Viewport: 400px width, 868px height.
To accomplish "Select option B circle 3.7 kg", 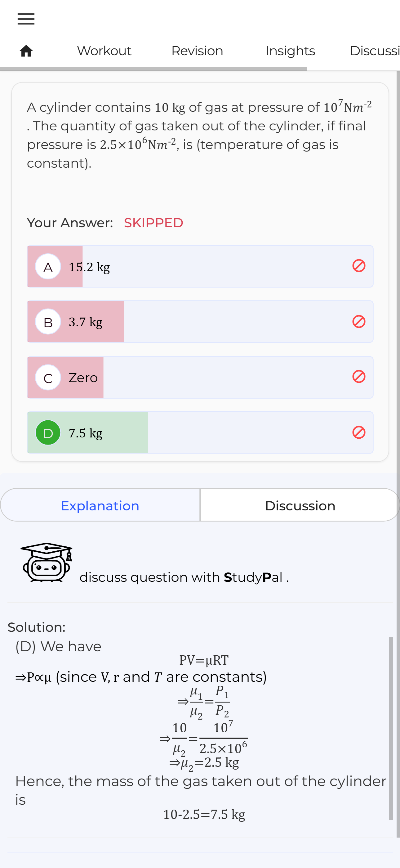I will coord(48,322).
